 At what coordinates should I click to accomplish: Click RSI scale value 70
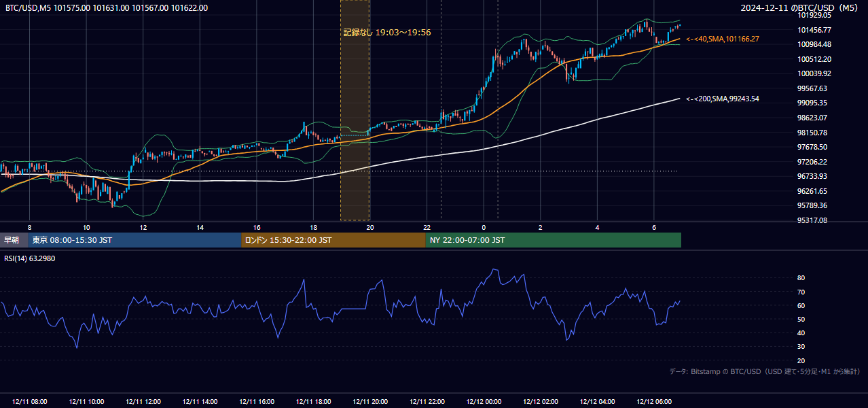click(801, 292)
